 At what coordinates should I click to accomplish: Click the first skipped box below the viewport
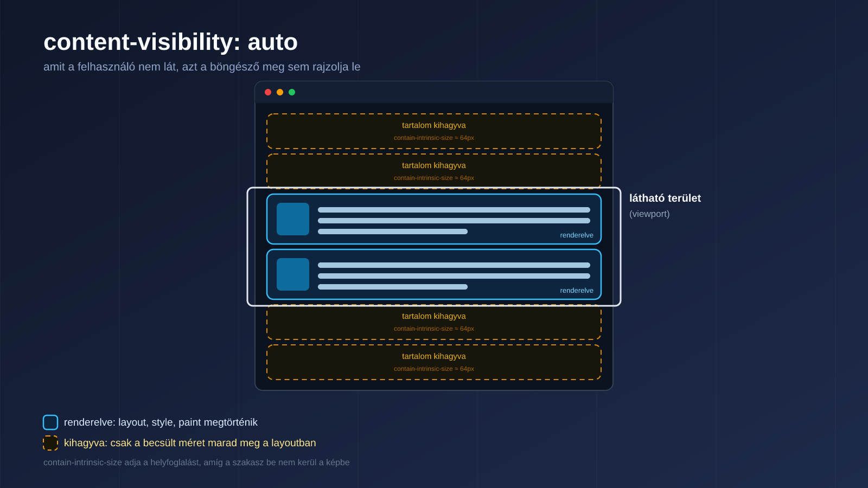(x=434, y=322)
